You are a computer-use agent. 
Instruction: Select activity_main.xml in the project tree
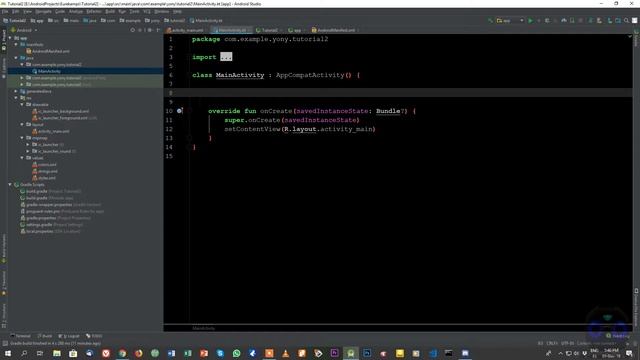51,131
